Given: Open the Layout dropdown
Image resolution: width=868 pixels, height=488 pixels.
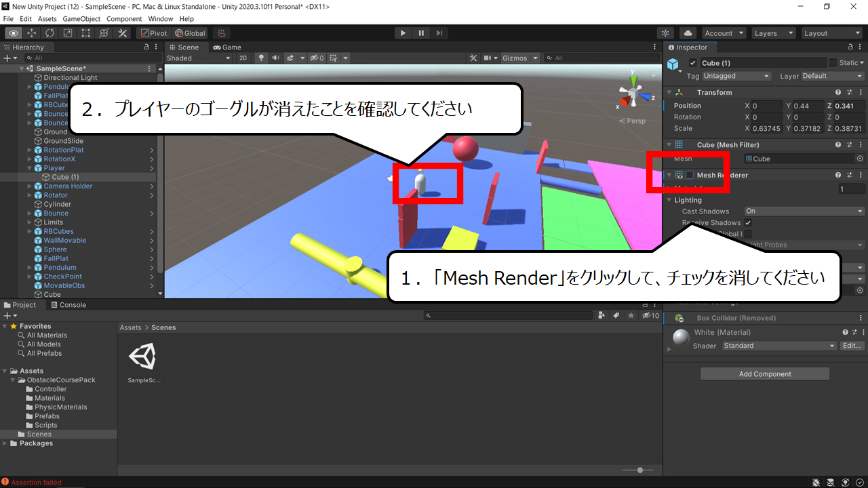Looking at the screenshot, I should pos(831,33).
